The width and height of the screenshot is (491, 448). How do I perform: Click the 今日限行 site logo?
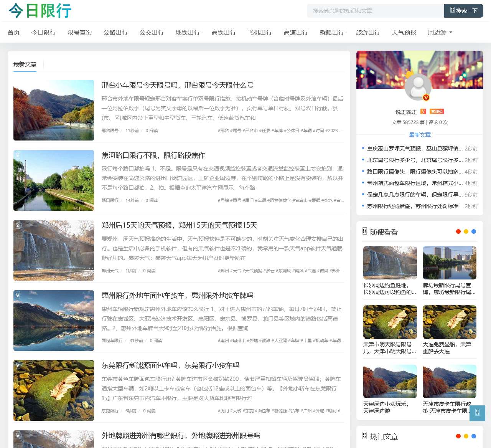(x=40, y=11)
